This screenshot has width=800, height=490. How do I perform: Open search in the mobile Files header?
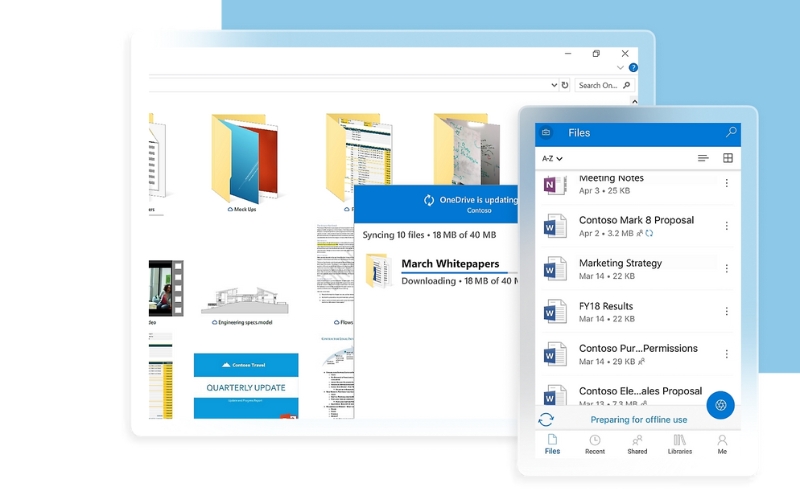point(731,132)
